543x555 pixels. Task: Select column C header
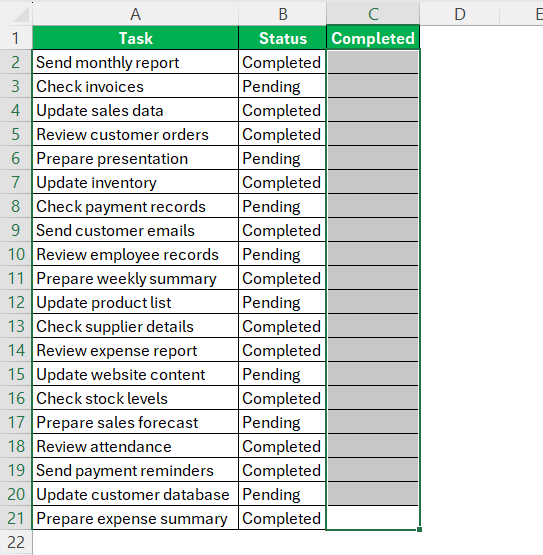click(x=373, y=14)
